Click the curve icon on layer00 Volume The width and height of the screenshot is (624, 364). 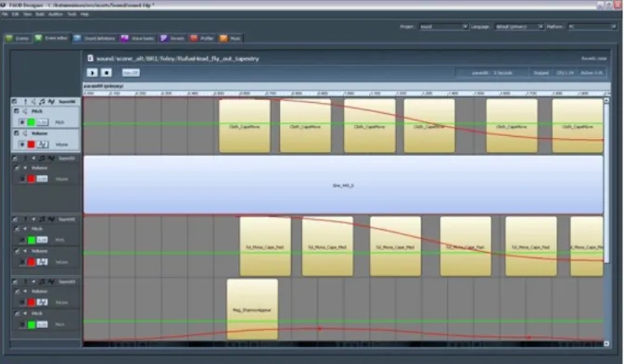pos(43,144)
